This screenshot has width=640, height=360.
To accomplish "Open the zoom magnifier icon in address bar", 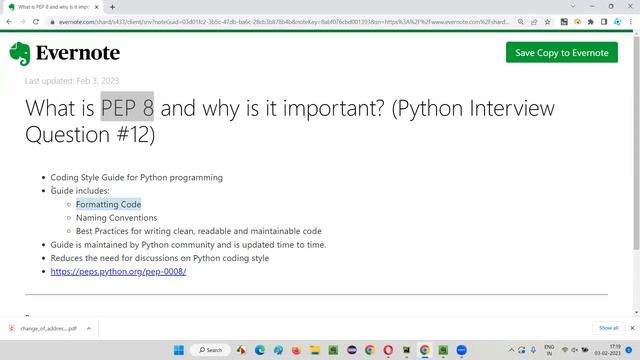I will point(520,22).
